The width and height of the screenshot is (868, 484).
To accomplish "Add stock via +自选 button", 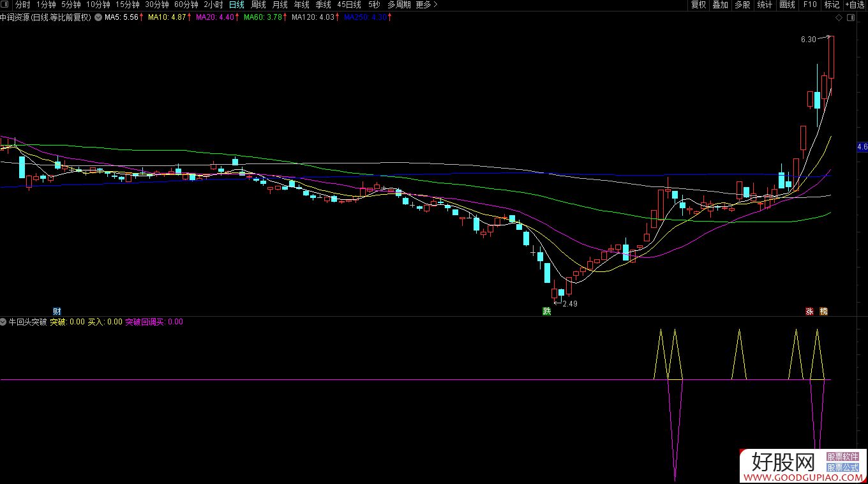I will click(855, 4).
